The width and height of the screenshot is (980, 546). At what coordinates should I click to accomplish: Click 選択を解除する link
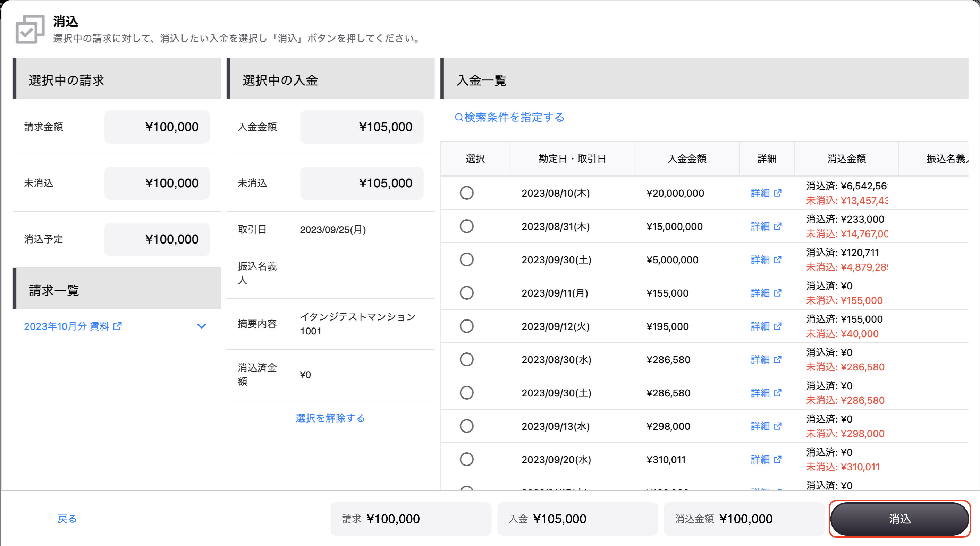click(330, 418)
